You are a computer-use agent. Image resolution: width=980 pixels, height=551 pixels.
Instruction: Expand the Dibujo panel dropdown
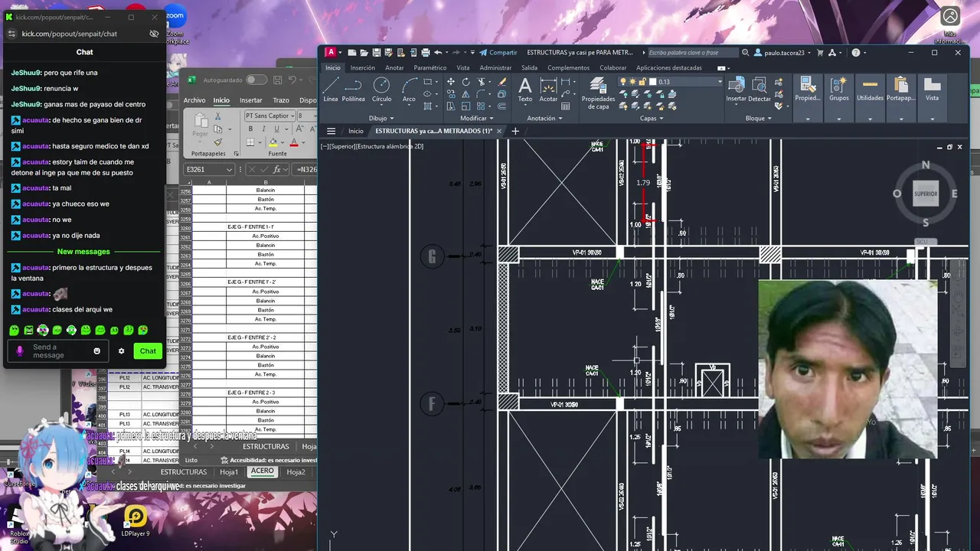tap(381, 119)
